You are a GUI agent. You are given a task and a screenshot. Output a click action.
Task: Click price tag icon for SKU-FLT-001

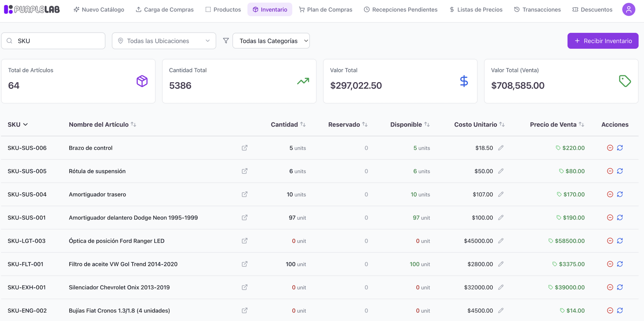coord(554,264)
